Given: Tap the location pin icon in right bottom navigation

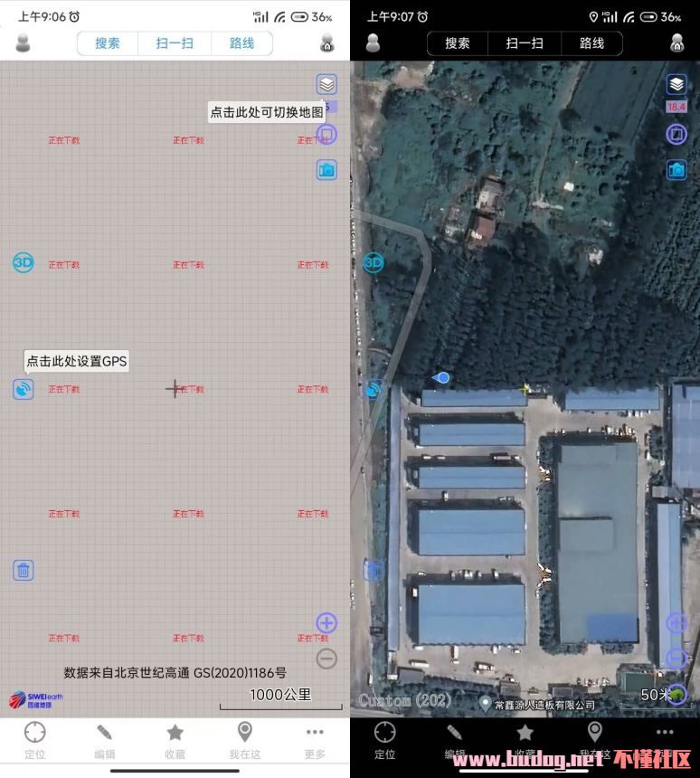Looking at the screenshot, I should (x=594, y=732).
